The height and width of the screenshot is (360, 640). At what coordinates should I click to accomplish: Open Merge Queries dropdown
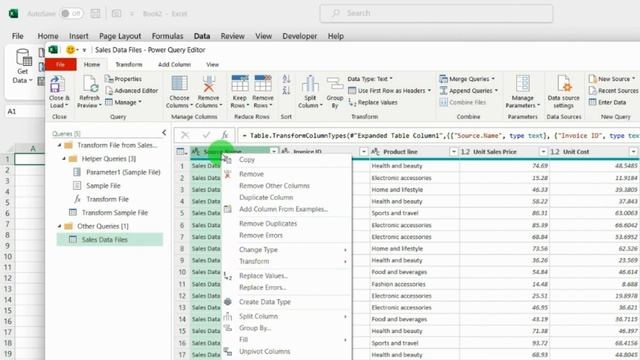467,79
